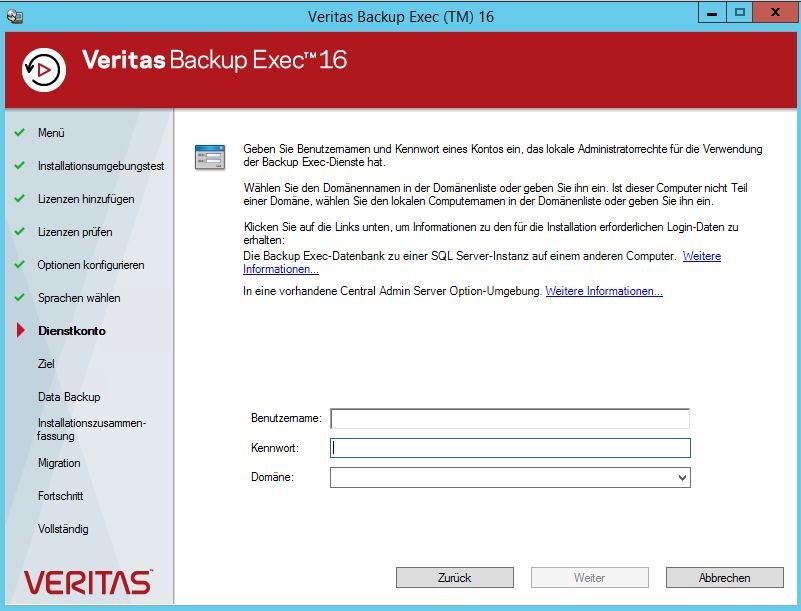Click the Domäne label

(272, 477)
